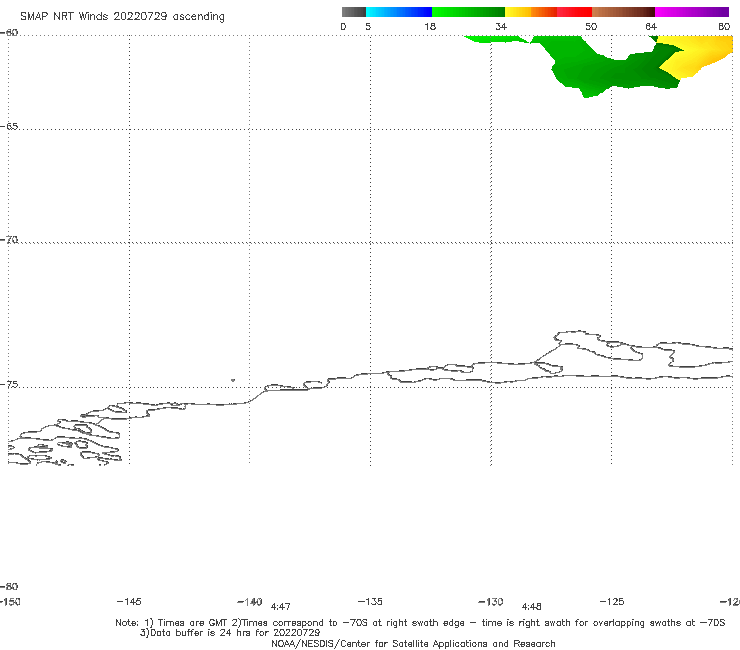Screen dimensions: 740x650
Task: Click the color bar label '50'
Action: click(x=591, y=27)
